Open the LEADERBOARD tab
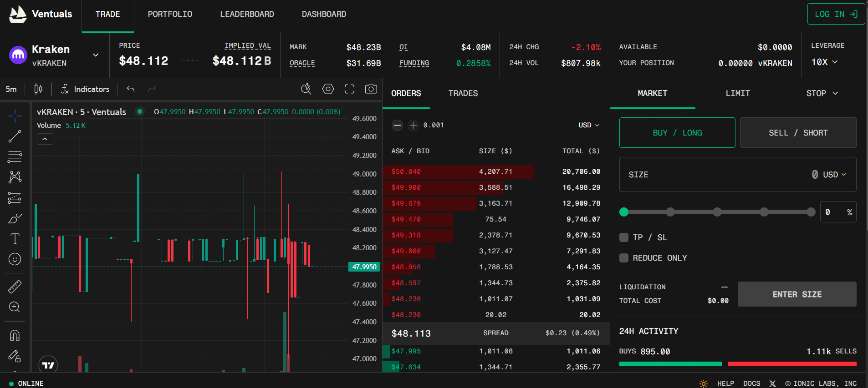The width and height of the screenshot is (868, 388). pos(247,14)
